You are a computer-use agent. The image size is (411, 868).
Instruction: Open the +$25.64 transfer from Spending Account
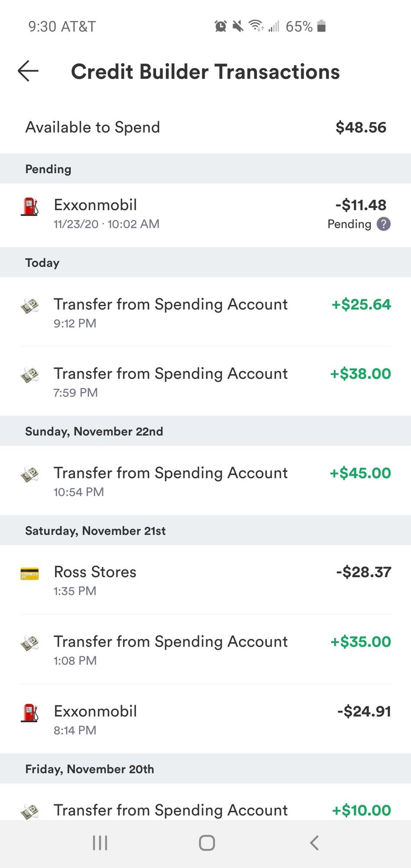click(205, 312)
